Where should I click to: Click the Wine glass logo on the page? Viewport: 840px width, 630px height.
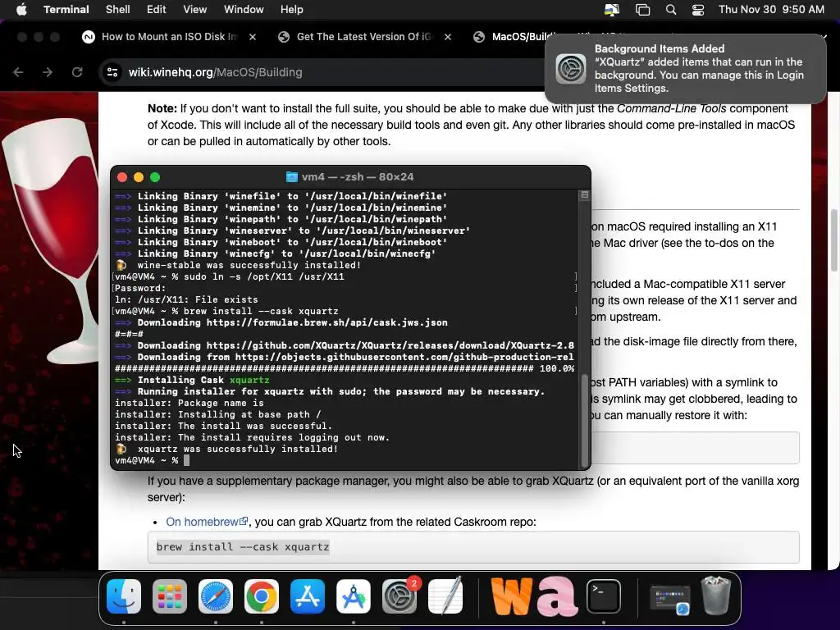[48, 241]
